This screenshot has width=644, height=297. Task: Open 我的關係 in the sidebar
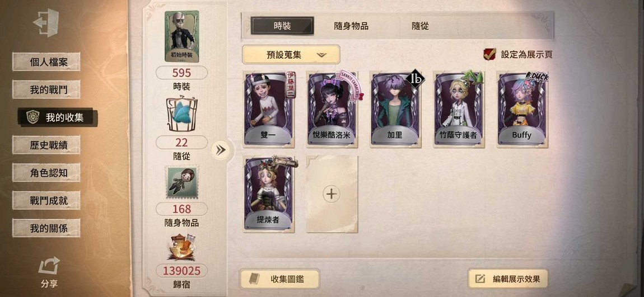click(x=46, y=228)
